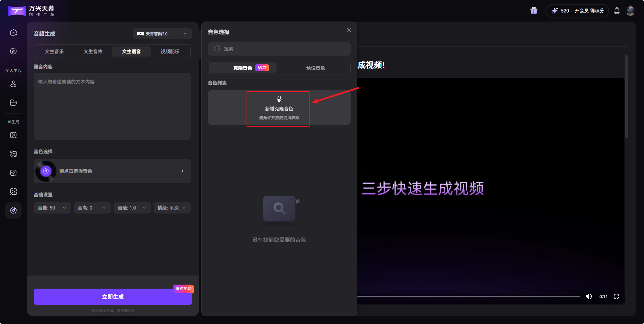Click the search field in 音色选择 dialog
The image size is (644, 324).
tap(279, 48)
